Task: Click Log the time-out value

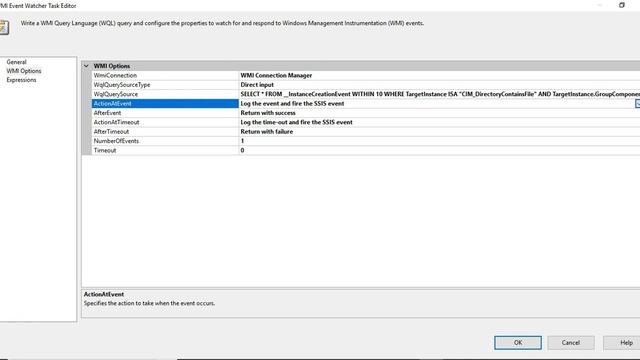Action: pyautogui.click(x=296, y=122)
